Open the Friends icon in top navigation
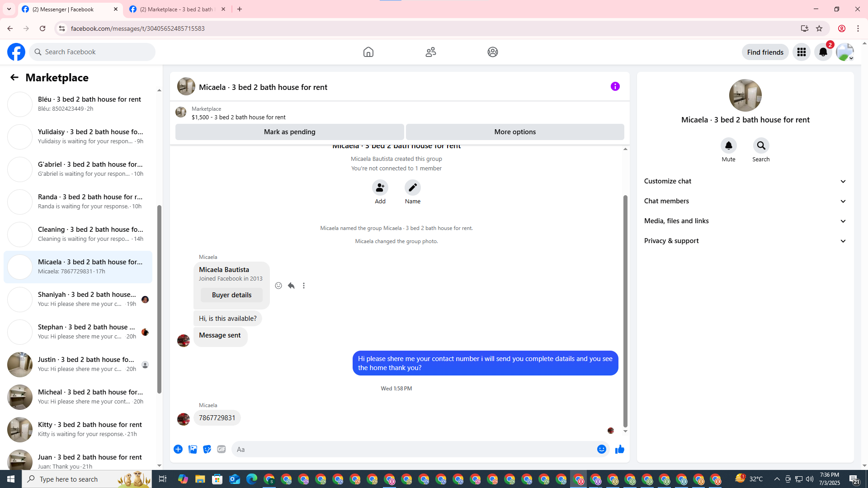Screen dimensions: 868x488 [430, 52]
